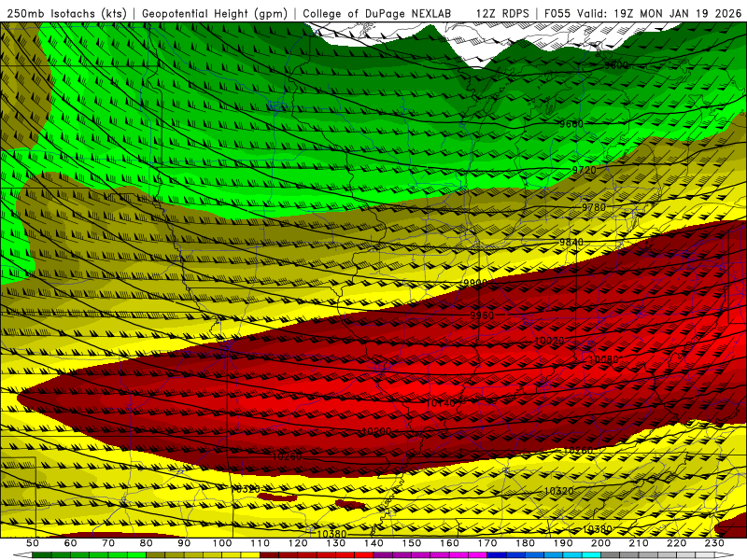This screenshot has height=560, width=747.
Task: Click the 130 value on the color scale
Action: (x=335, y=543)
